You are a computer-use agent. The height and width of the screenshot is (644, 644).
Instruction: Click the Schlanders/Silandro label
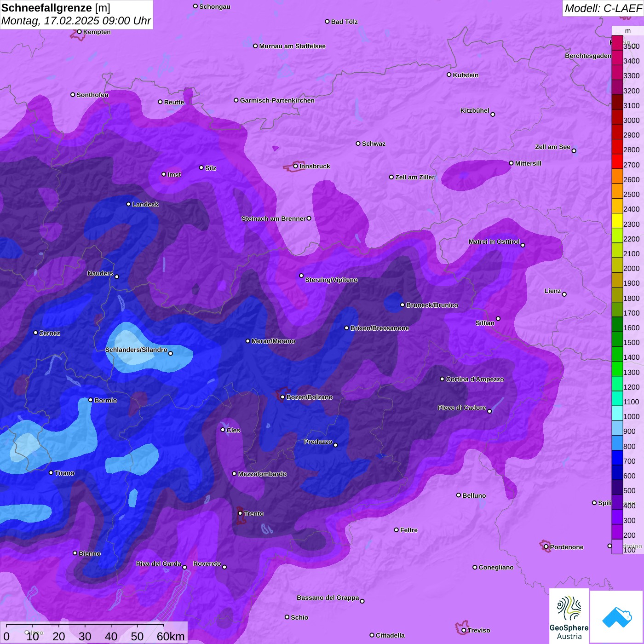pyautogui.click(x=136, y=350)
